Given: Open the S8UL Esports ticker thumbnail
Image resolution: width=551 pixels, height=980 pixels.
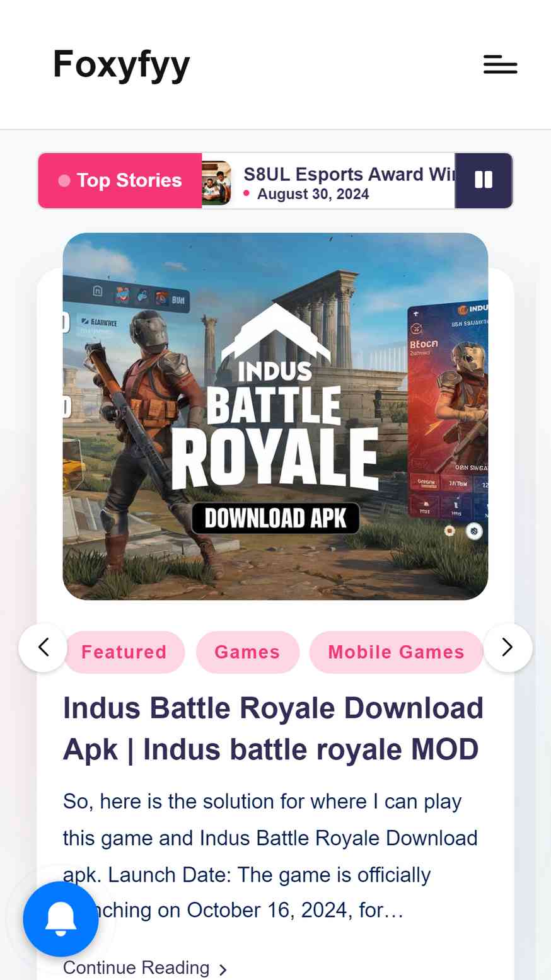Looking at the screenshot, I should click(216, 183).
